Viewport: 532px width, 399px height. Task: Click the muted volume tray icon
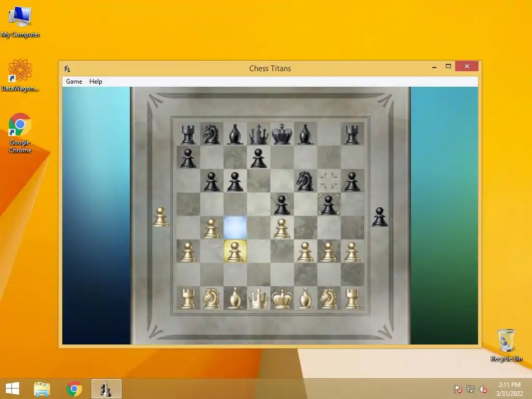(x=483, y=389)
